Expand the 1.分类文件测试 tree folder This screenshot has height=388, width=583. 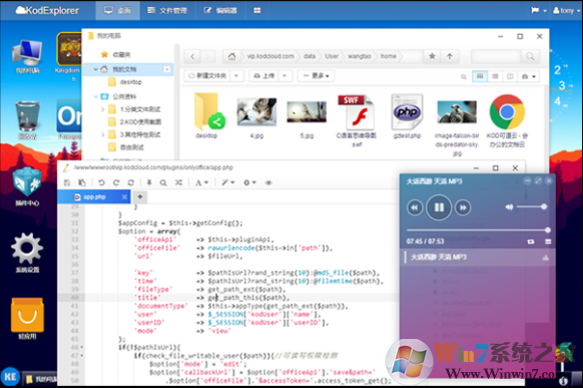click(x=103, y=109)
